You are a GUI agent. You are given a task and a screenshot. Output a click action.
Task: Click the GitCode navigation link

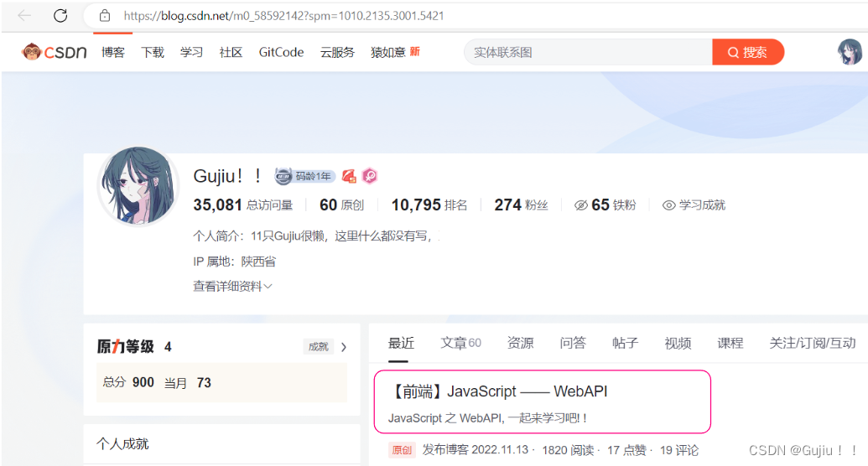281,52
